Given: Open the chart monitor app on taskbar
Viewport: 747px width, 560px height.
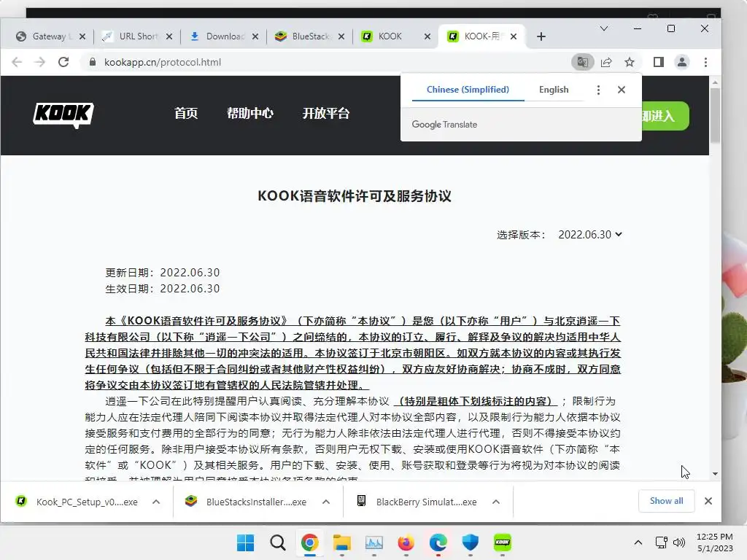Looking at the screenshot, I should point(374,542).
